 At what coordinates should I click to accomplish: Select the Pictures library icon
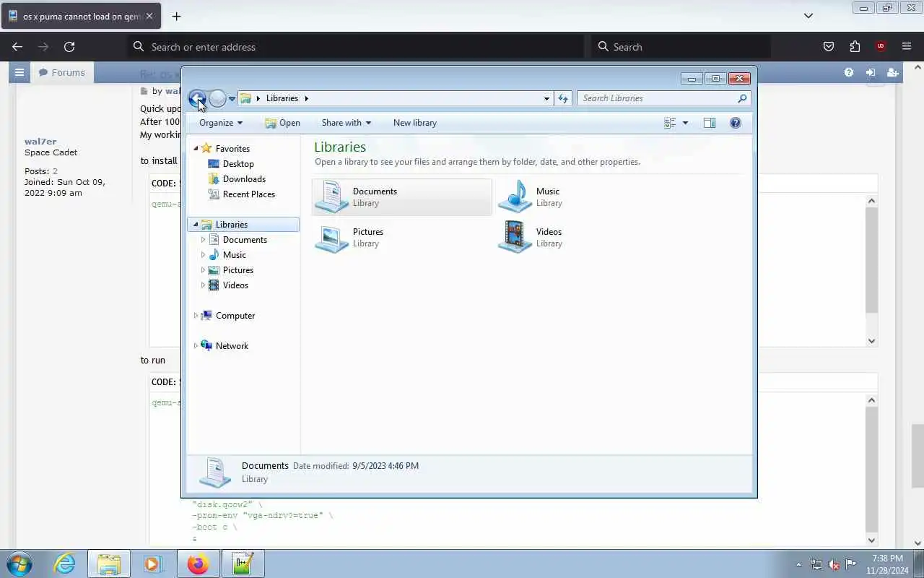pyautogui.click(x=331, y=237)
